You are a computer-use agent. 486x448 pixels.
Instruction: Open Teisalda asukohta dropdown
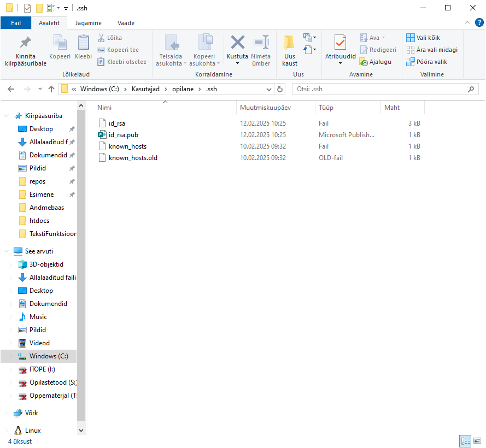pyautogui.click(x=171, y=60)
